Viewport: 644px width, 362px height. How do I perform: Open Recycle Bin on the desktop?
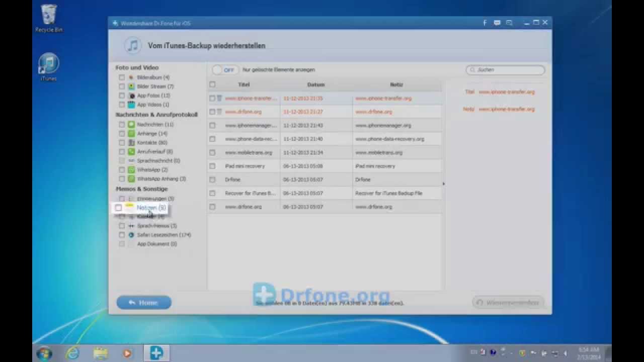(49, 19)
